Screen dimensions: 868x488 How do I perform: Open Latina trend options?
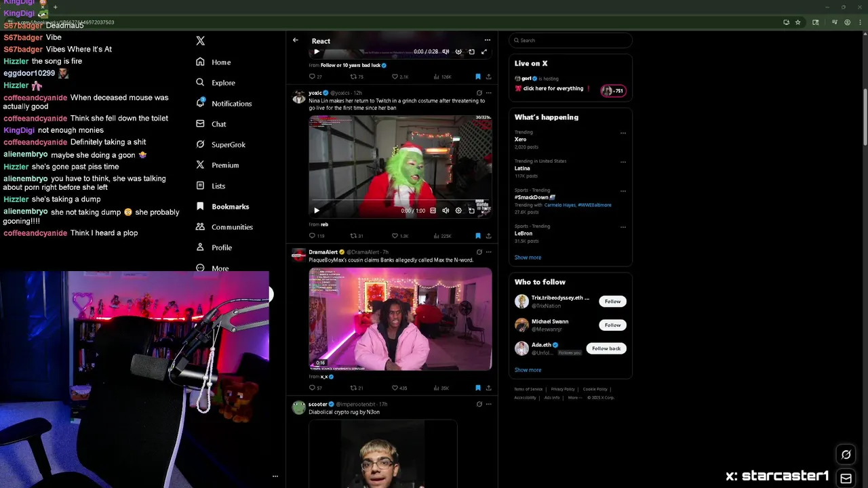coord(623,162)
